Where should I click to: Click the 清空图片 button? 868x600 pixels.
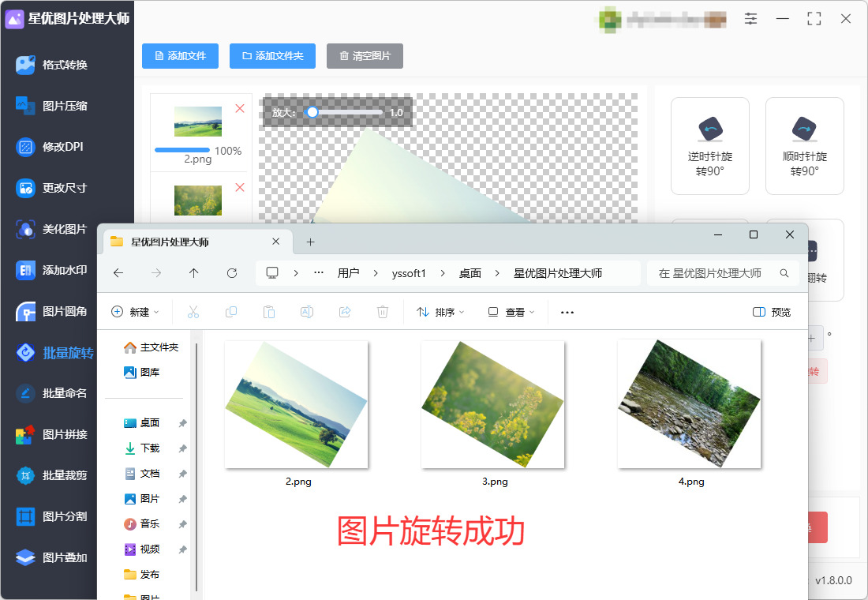click(x=365, y=56)
